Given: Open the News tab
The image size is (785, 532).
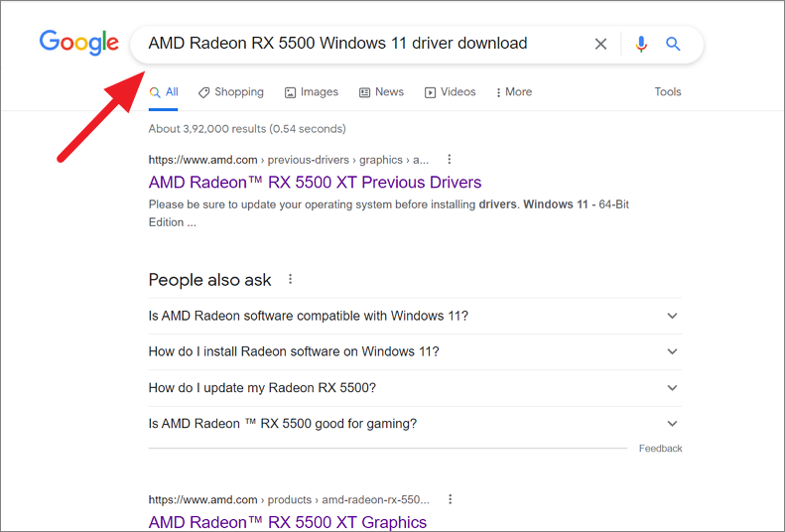Looking at the screenshot, I should click(381, 92).
